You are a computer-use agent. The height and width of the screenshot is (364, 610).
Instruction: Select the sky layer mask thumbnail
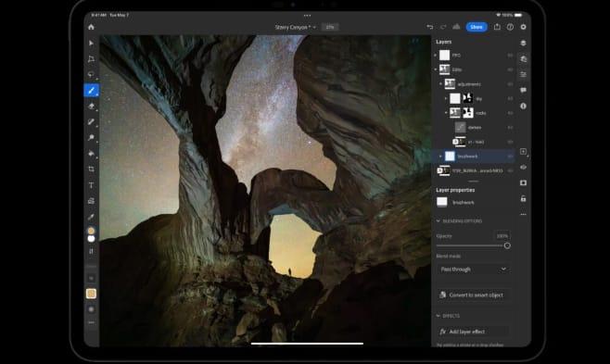(467, 98)
